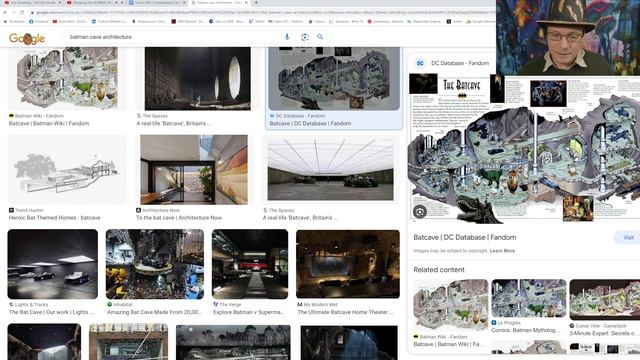Screen dimensions: 640x360
Task: Open a new browser tab with plus icon
Action: coord(256,2)
